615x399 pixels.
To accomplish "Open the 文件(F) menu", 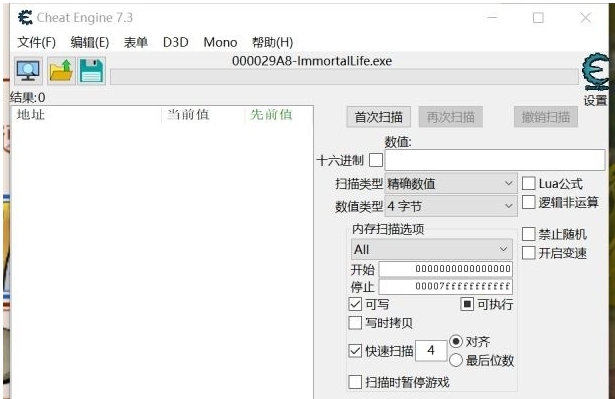I will tap(36, 42).
